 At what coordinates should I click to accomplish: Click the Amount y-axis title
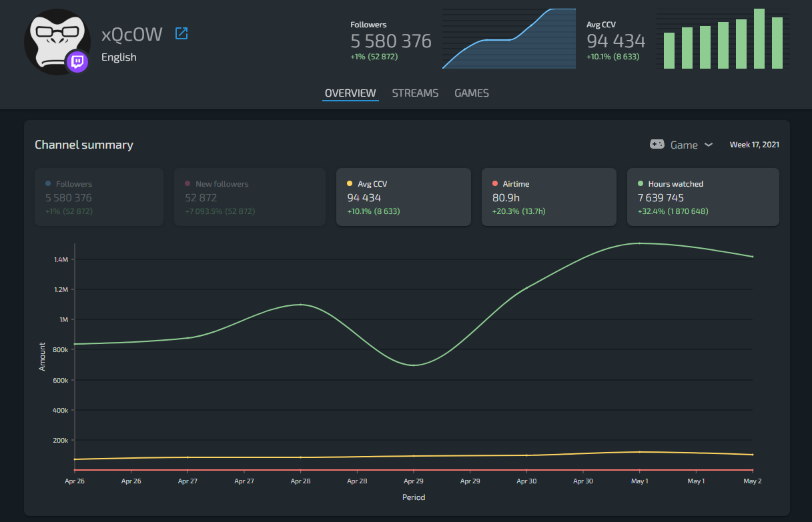pyautogui.click(x=43, y=357)
